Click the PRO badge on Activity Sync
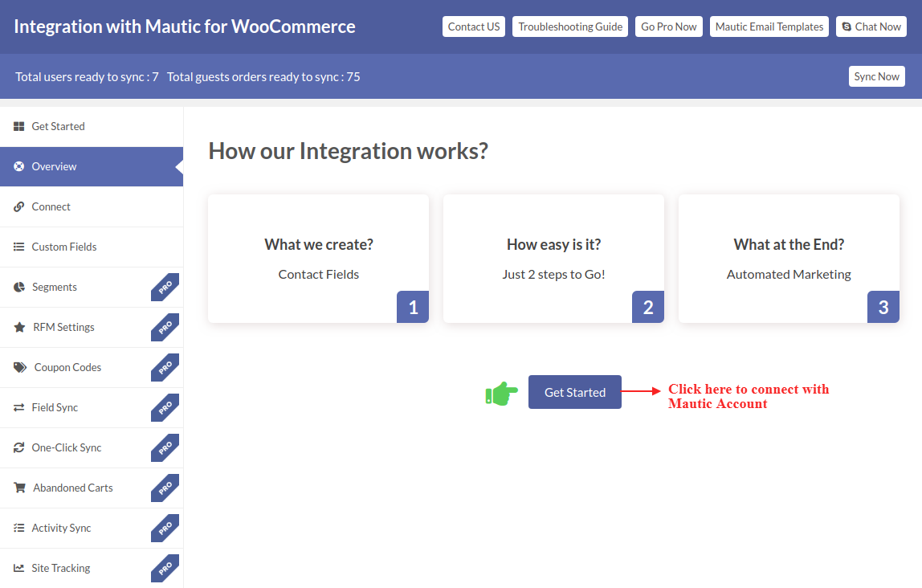 (x=165, y=528)
